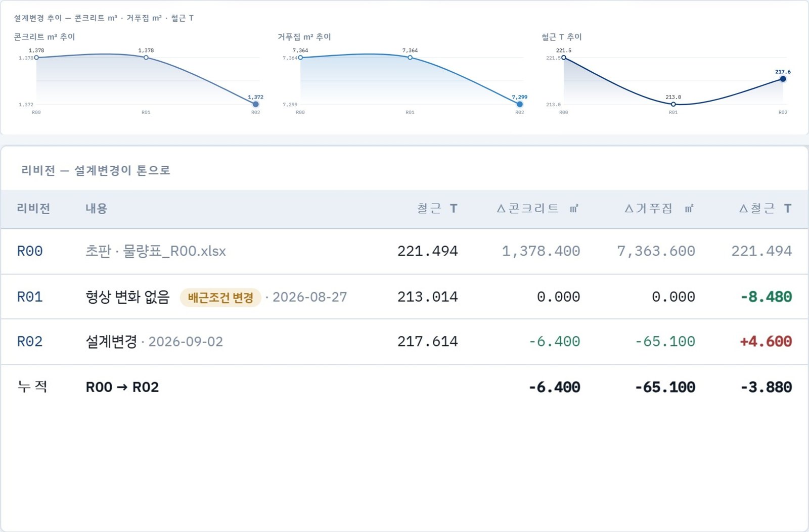Click the 형상 변화 없음 description
The width and height of the screenshot is (809, 532).
click(x=127, y=297)
